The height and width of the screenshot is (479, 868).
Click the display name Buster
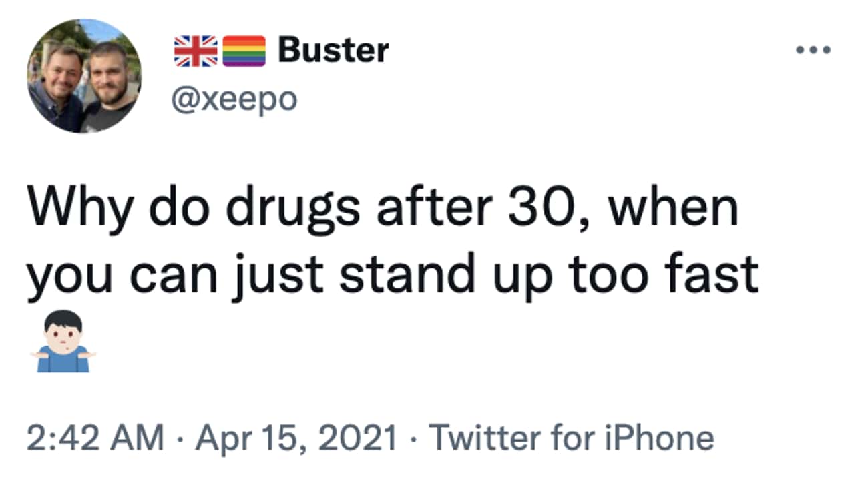333,50
